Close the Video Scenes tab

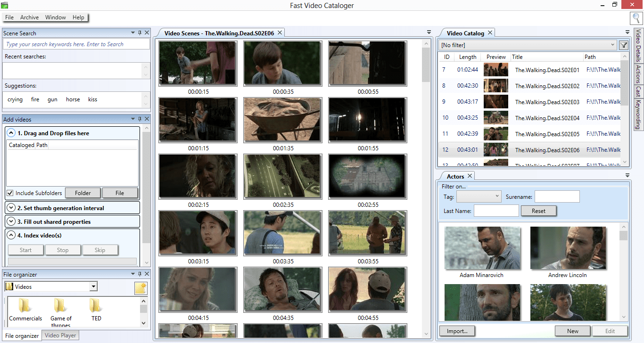[280, 33]
